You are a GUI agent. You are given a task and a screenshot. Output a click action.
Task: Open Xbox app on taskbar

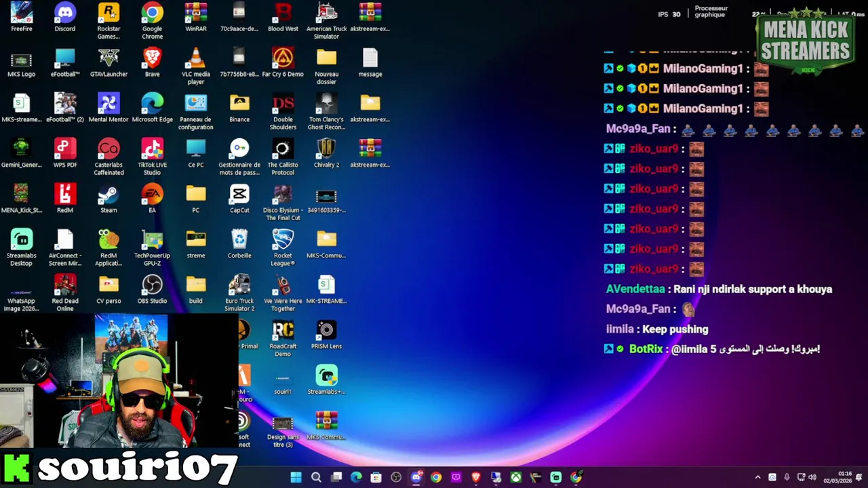coord(516,477)
